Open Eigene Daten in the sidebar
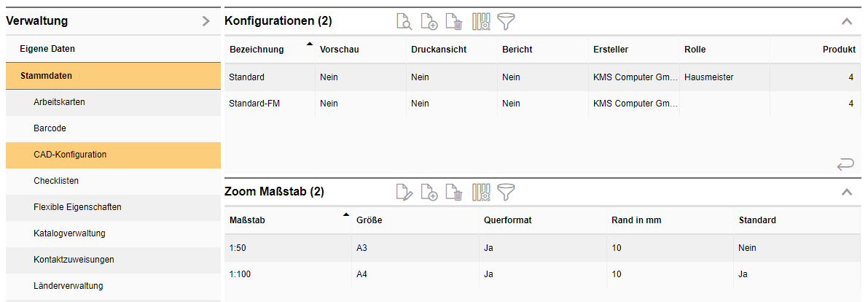The width and height of the screenshot is (868, 302). click(x=47, y=49)
